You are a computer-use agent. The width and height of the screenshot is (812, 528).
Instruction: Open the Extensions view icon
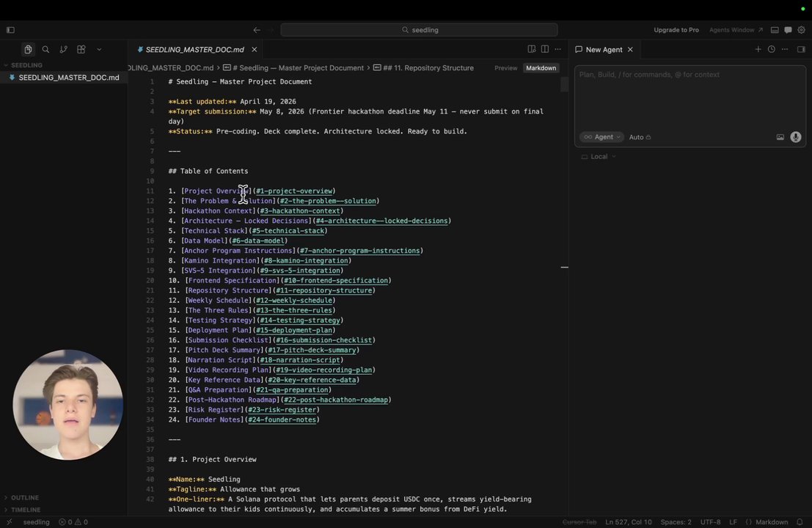[81, 50]
